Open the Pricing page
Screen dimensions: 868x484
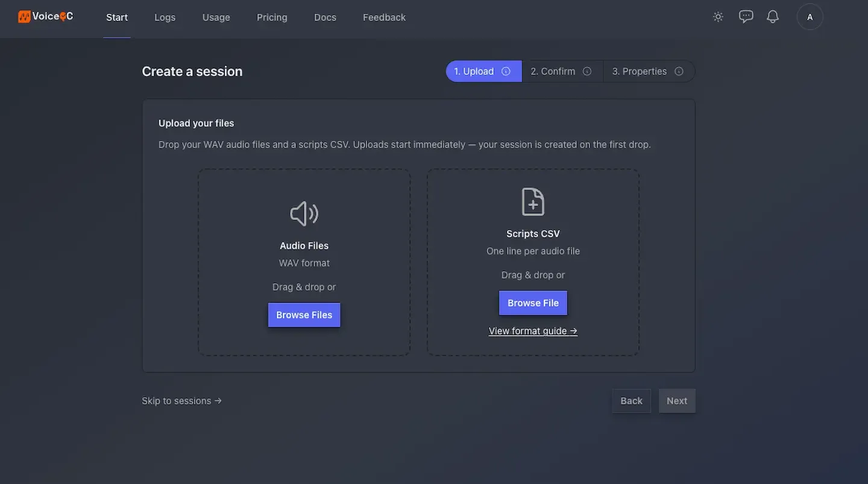click(x=272, y=17)
